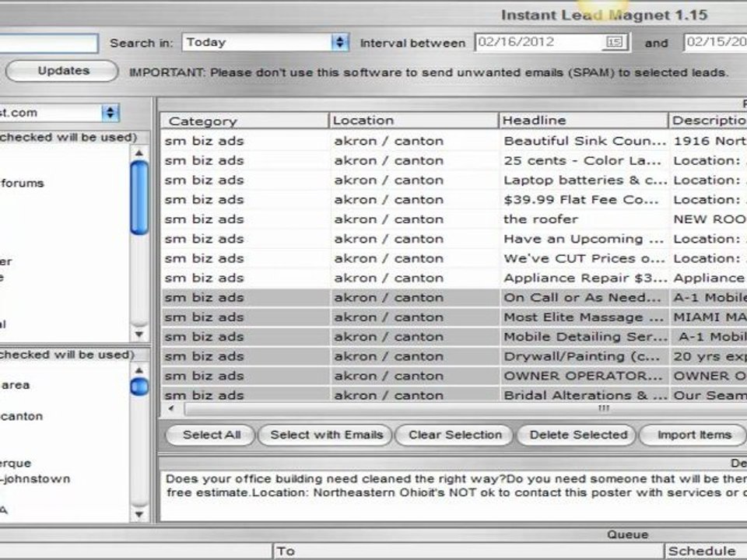This screenshot has width=747, height=560.
Task: Click Import Items button
Action: [693, 436]
